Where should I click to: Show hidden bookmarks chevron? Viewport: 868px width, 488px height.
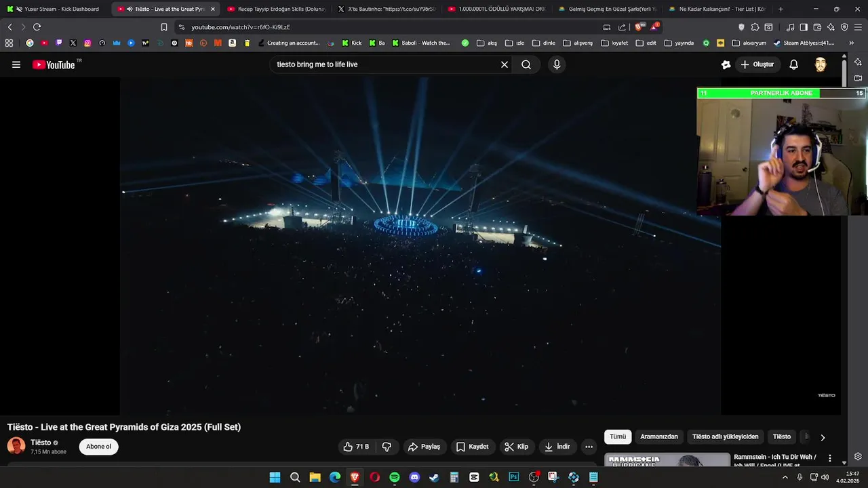click(x=852, y=43)
